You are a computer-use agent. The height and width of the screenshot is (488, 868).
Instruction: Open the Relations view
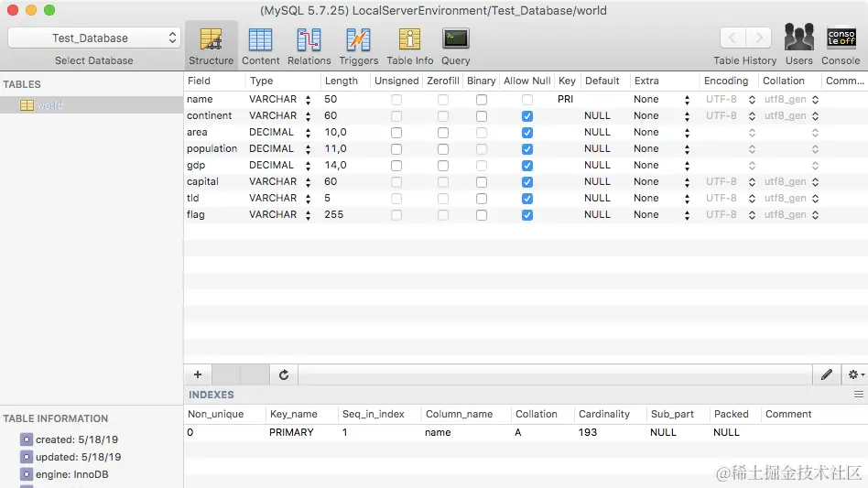pyautogui.click(x=309, y=46)
